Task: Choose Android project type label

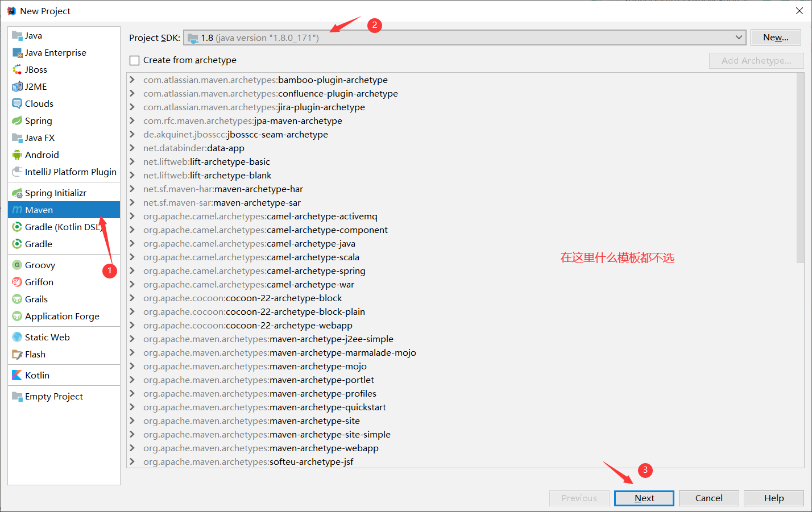Action: click(42, 155)
